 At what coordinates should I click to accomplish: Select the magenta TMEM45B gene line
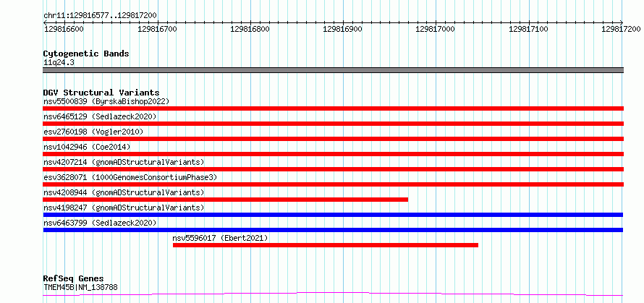click(x=333, y=294)
